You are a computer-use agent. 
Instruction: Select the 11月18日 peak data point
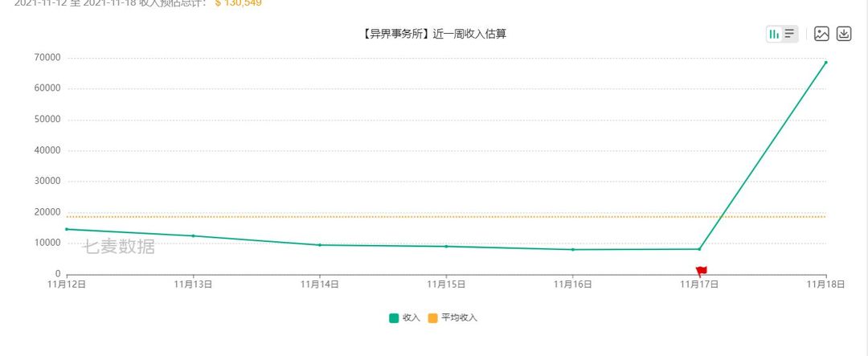(826, 62)
